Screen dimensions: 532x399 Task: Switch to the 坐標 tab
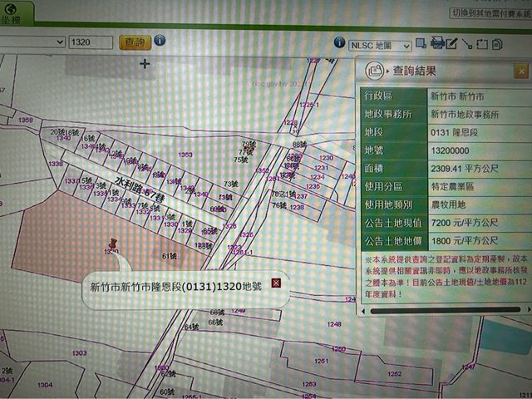[15, 12]
